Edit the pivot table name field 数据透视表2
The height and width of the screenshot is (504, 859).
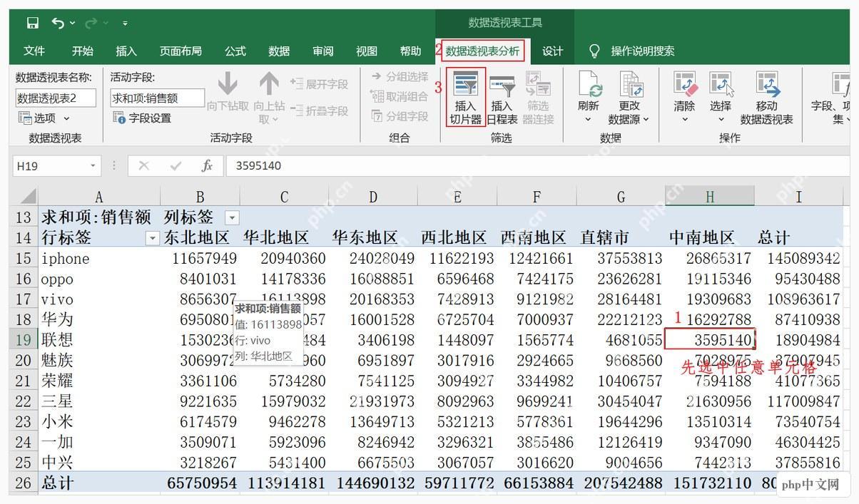[56, 98]
